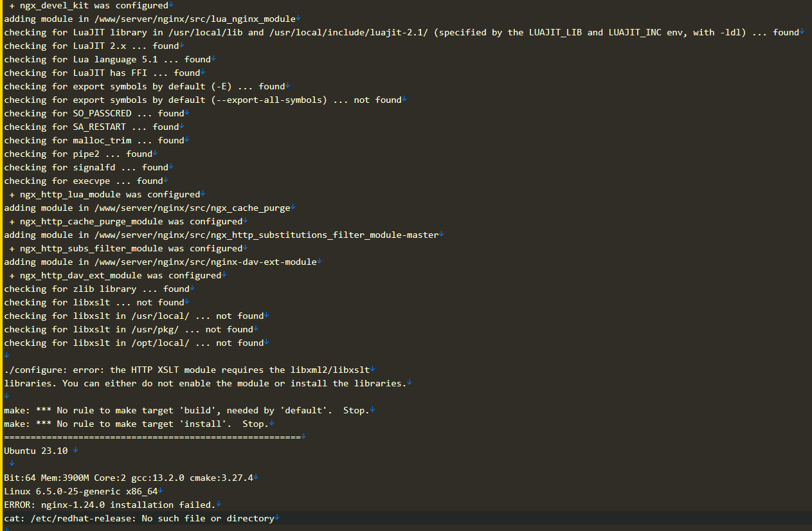812x531 pixels.
Task: Click the 'adding module in ... ngx_cache_purge' line
Action: pos(147,208)
